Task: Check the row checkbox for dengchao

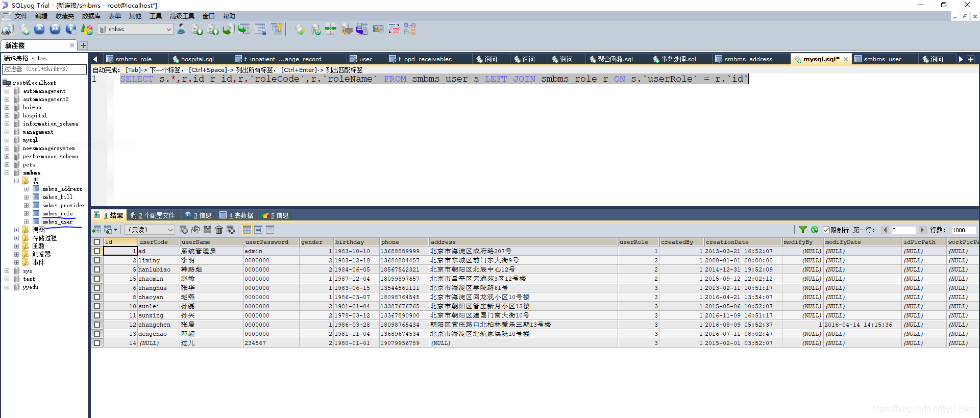Action: (x=97, y=334)
